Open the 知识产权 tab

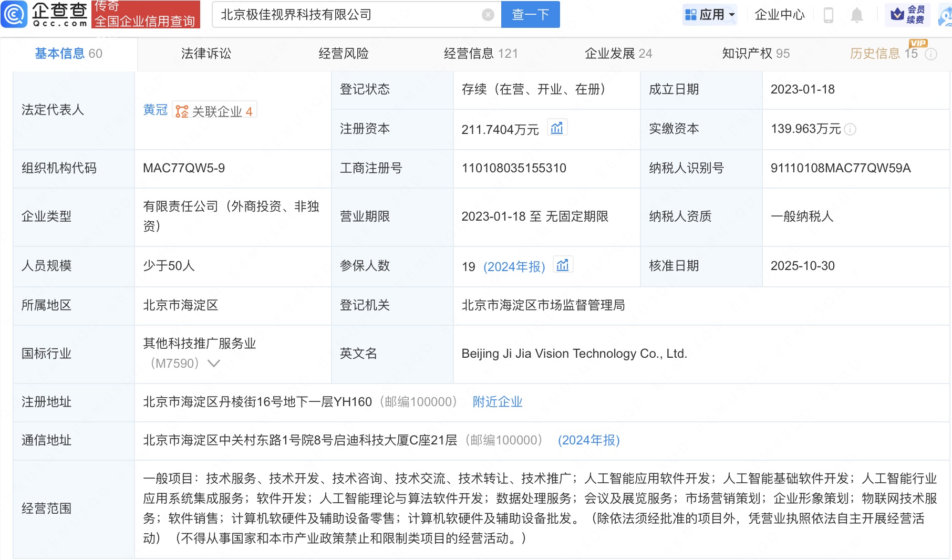pyautogui.click(x=755, y=54)
